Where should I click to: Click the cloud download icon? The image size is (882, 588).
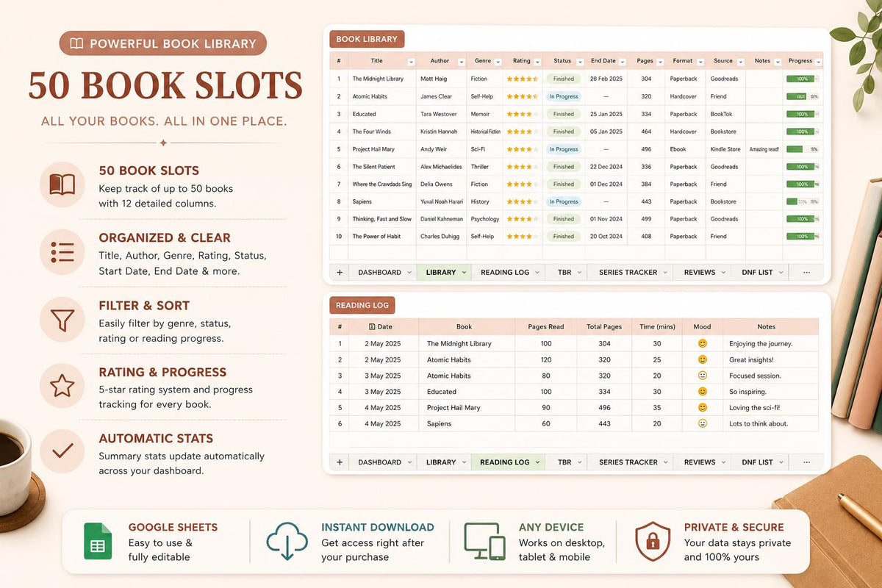point(287,541)
